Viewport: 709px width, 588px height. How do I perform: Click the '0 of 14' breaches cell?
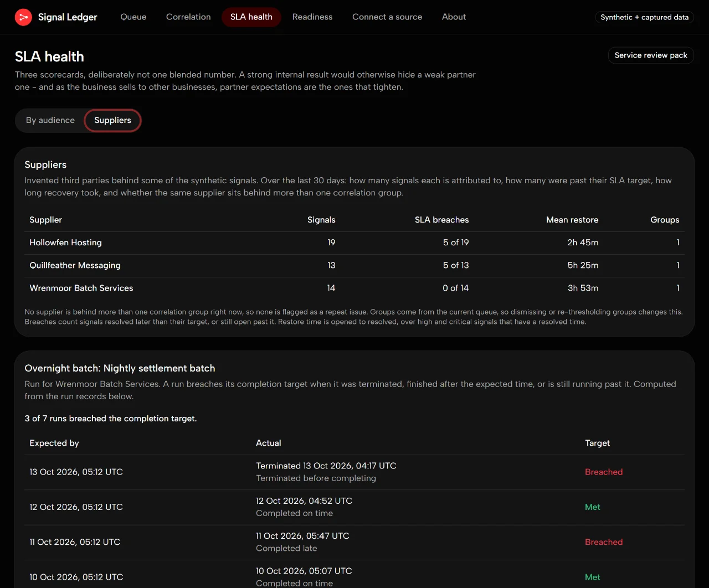(456, 288)
